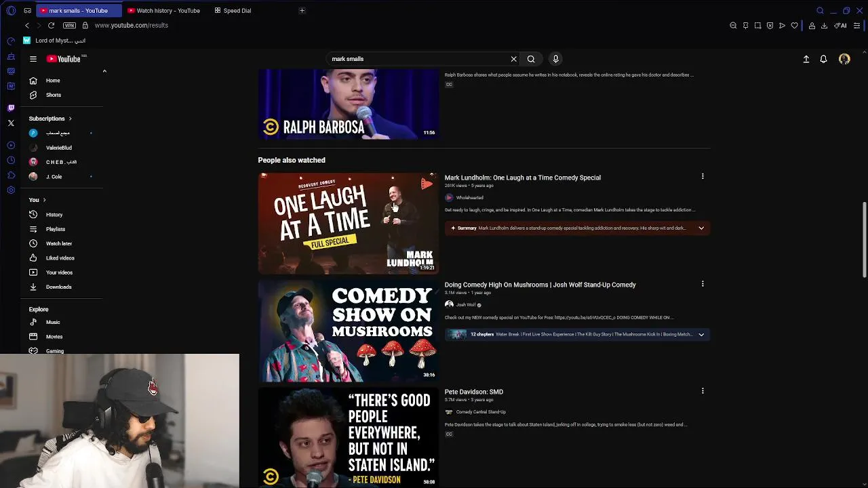
Task: Open a new tab with the plus button
Action: pyautogui.click(x=302, y=10)
